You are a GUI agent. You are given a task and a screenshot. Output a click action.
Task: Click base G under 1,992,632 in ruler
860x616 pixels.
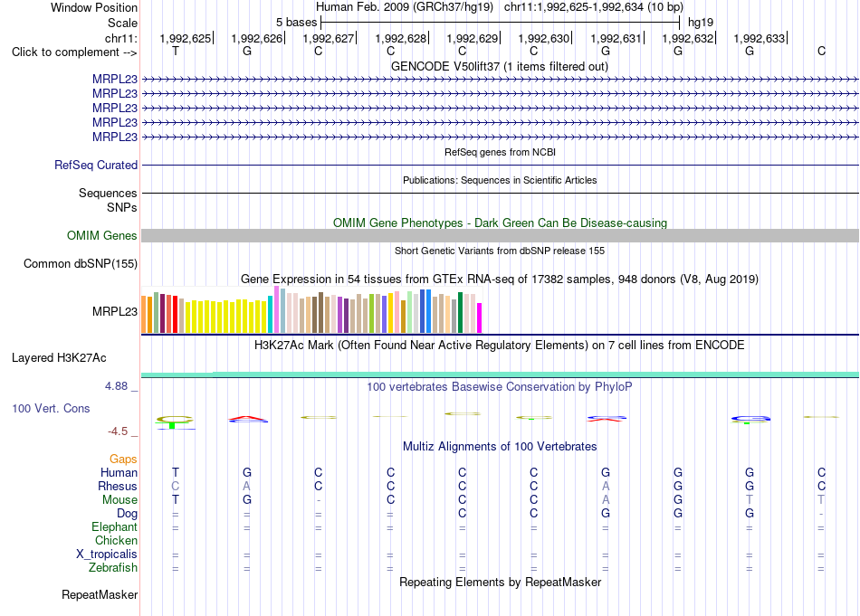pyautogui.click(x=678, y=51)
